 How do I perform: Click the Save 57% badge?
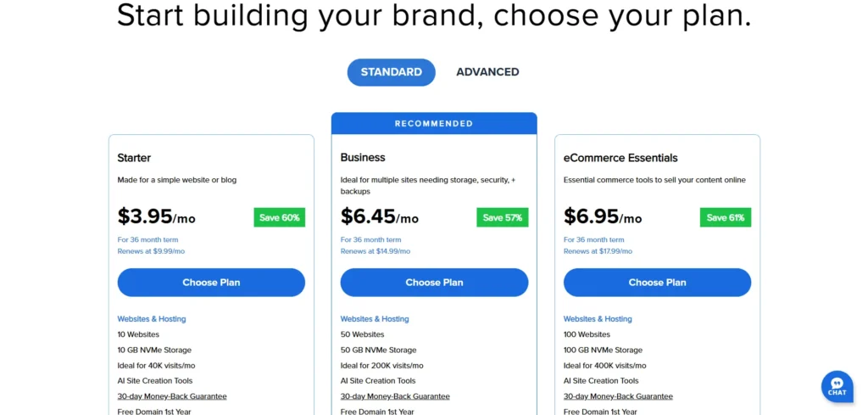pyautogui.click(x=502, y=217)
